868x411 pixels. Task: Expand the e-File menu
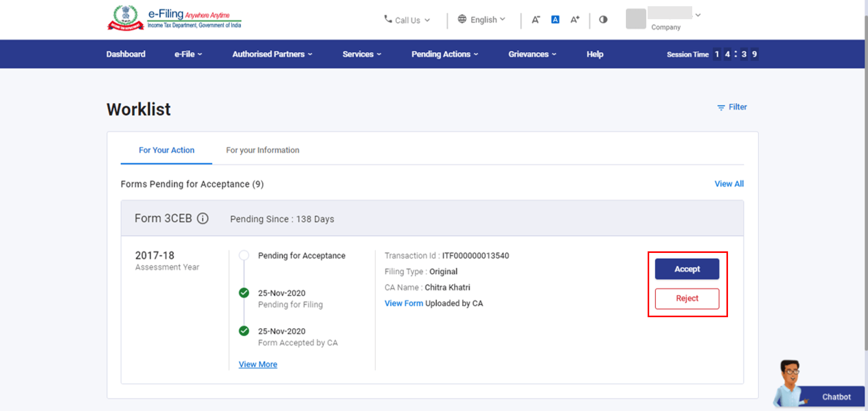(x=188, y=54)
